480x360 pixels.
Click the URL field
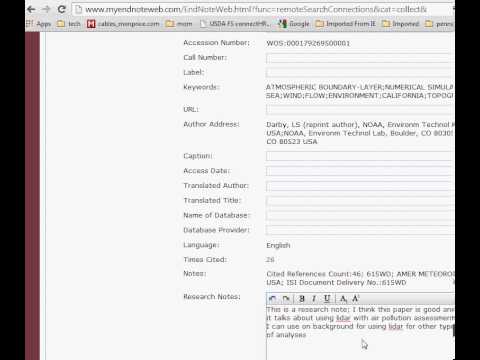click(x=360, y=109)
